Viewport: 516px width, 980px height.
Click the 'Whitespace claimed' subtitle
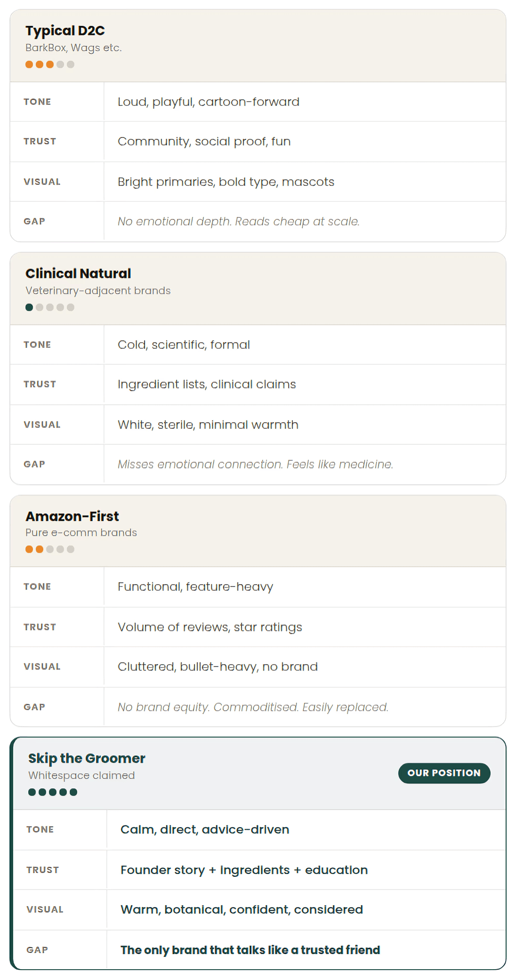[x=81, y=776]
